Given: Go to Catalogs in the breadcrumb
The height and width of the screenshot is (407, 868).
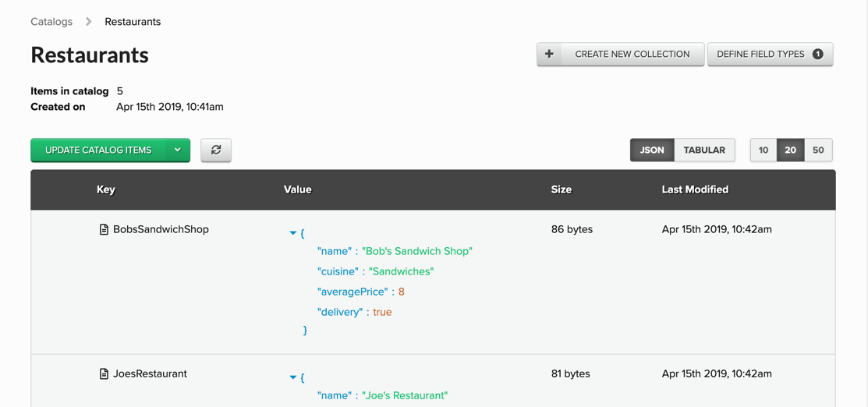Looking at the screenshot, I should click(51, 22).
